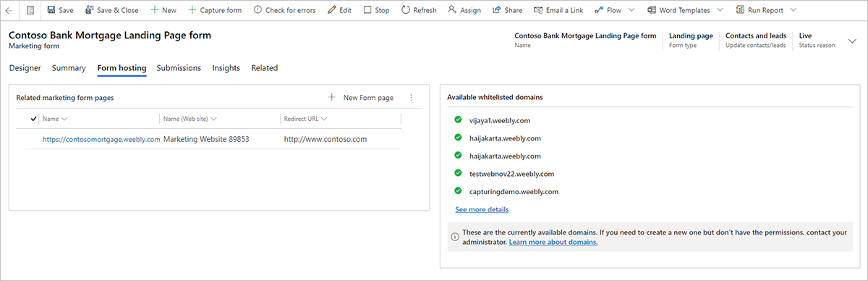
Task: Click Run Report
Action: [x=759, y=11]
